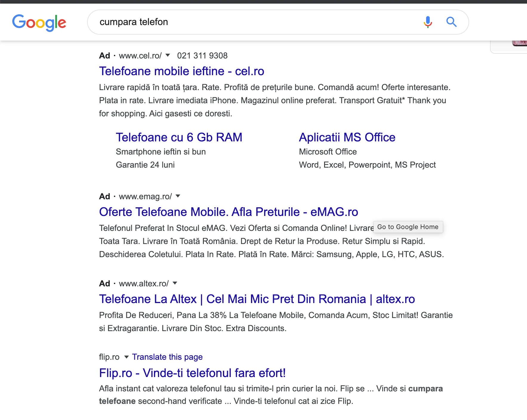Click the Google logo
527x420 pixels.
39,23
